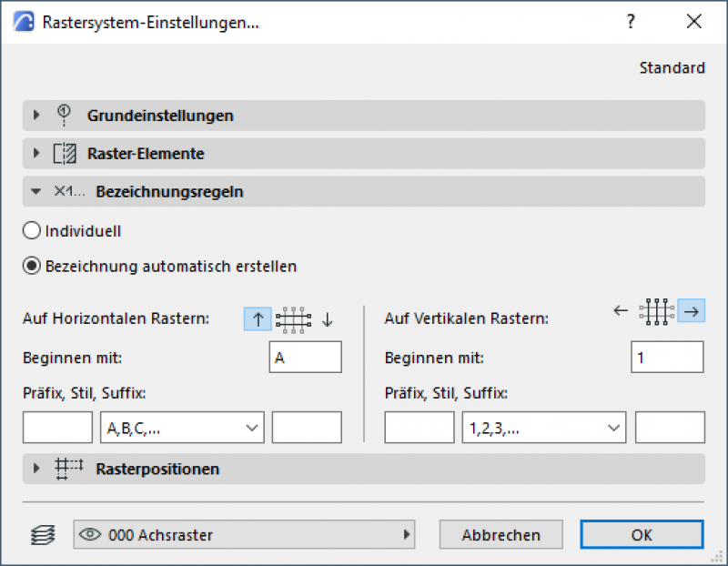The width and height of the screenshot is (728, 566).
Task: Click the Grundeinstellungen panel icon
Action: pyautogui.click(x=65, y=116)
